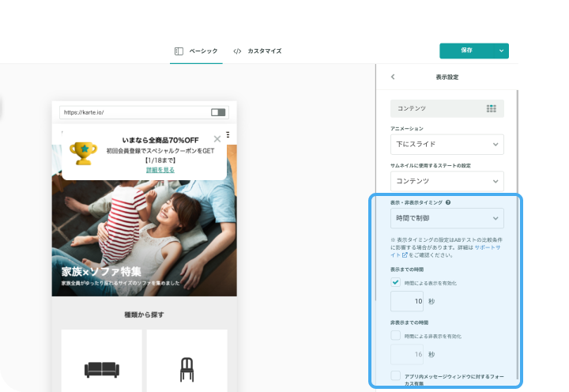Image resolution: width=569 pixels, height=392 pixels.
Task: Click the いまなら全商品70%OFF heading
Action: coord(160,140)
